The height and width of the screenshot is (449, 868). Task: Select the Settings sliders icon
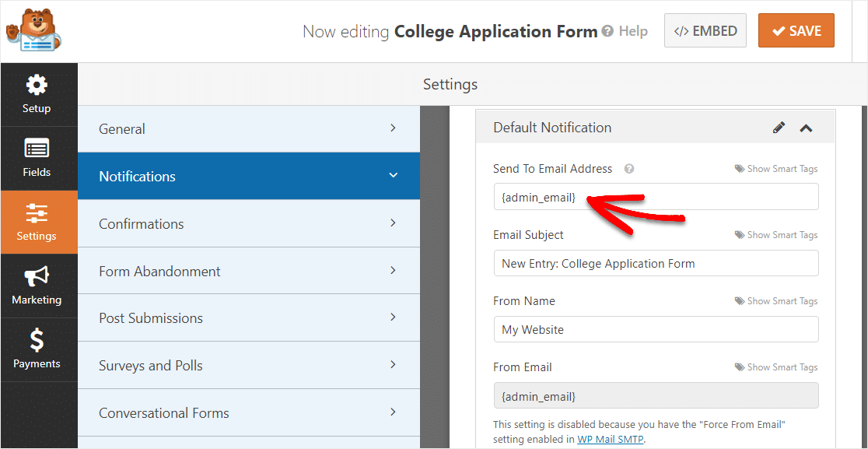[x=37, y=213]
